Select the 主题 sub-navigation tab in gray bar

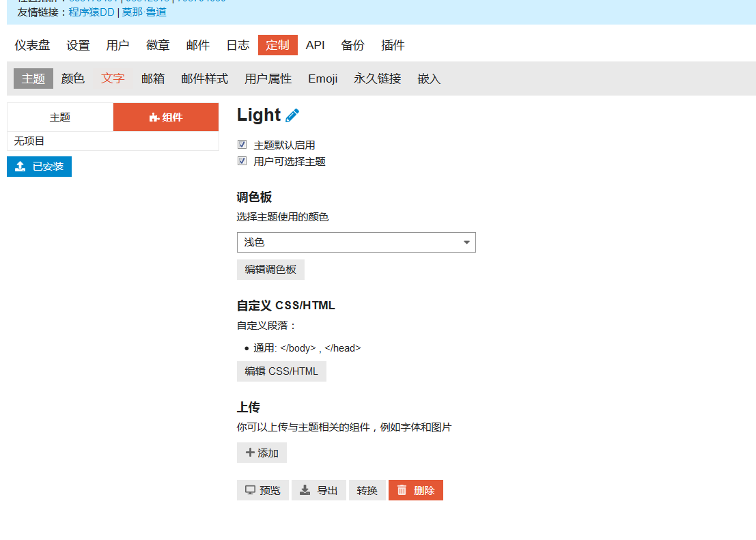pyautogui.click(x=33, y=79)
